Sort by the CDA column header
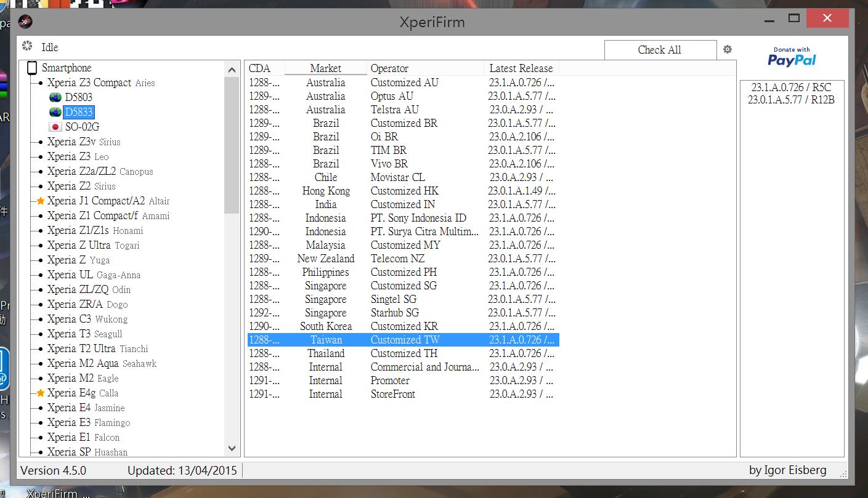 point(265,68)
